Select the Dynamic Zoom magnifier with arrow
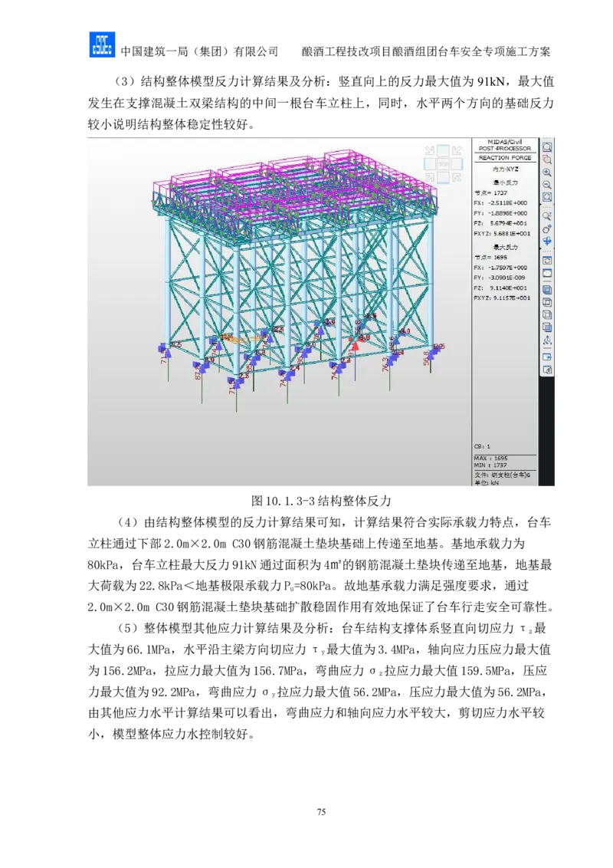The image size is (613, 868). [547, 216]
